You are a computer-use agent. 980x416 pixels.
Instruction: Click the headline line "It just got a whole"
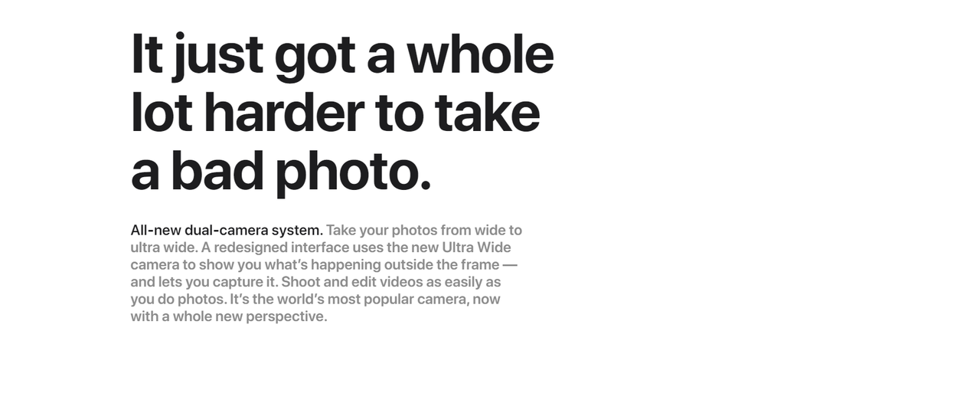tap(342, 56)
